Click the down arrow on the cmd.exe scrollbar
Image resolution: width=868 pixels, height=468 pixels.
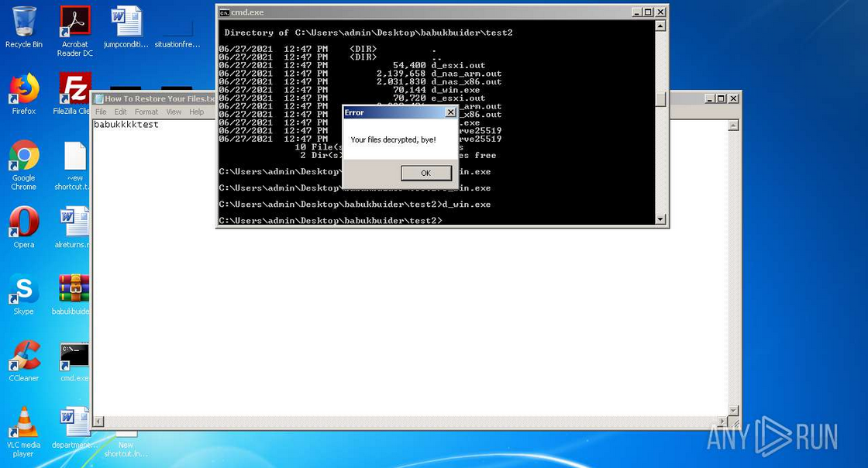(x=660, y=220)
